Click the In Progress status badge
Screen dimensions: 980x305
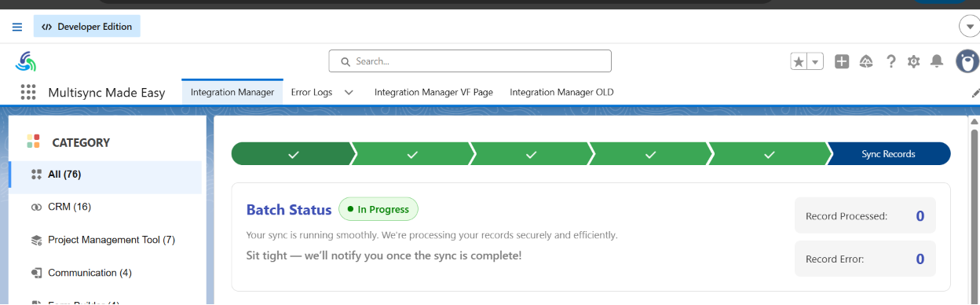(x=378, y=209)
